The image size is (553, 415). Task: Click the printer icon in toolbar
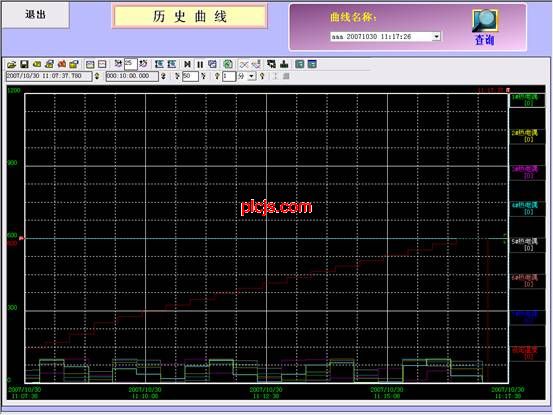49,64
